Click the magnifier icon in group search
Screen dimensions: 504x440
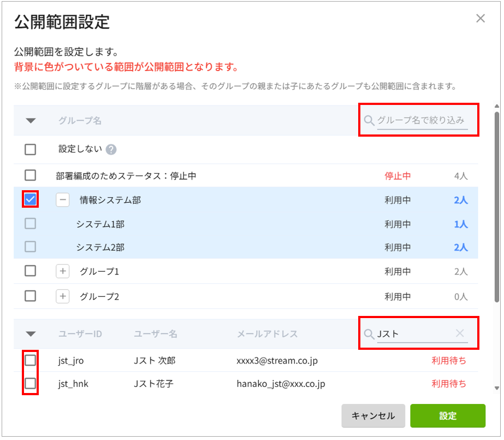[369, 121]
